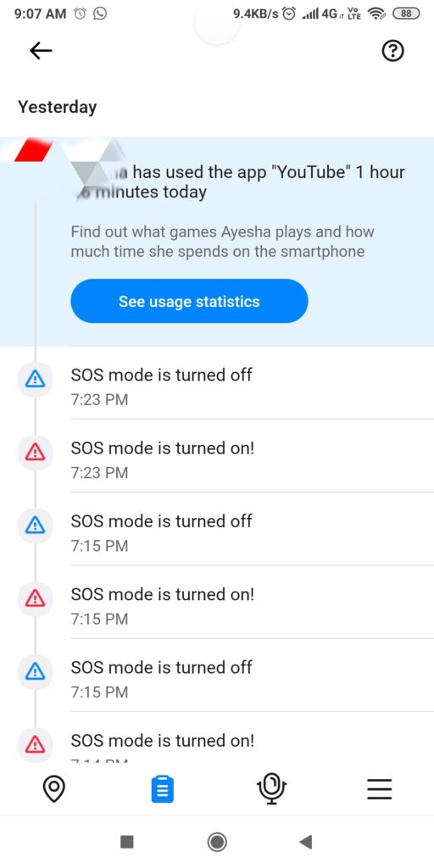Click See usage statistics button
This screenshot has height=868, width=434.
tap(189, 301)
